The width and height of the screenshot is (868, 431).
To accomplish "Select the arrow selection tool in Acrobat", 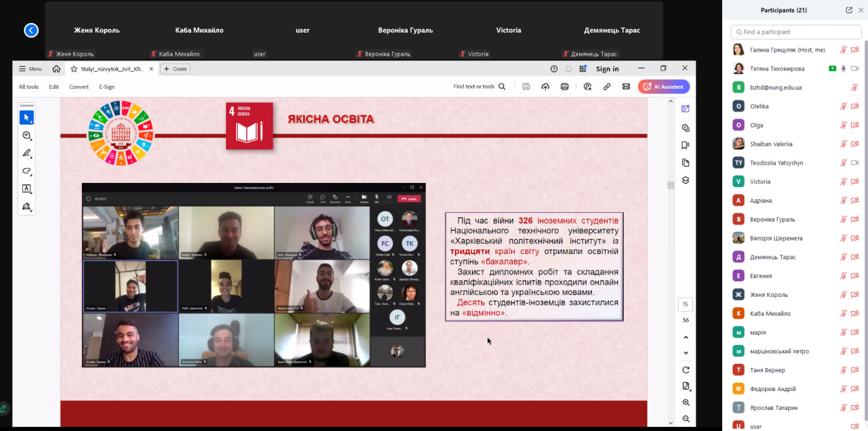I will coord(26,117).
